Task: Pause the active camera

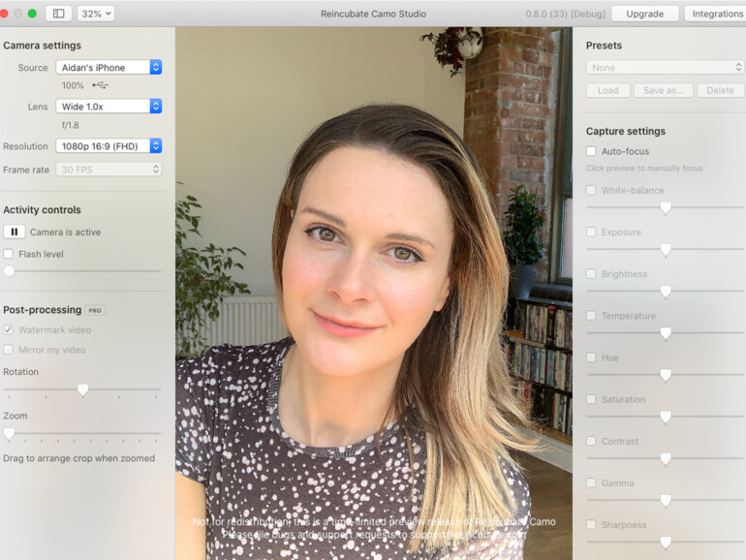Action: (15, 233)
